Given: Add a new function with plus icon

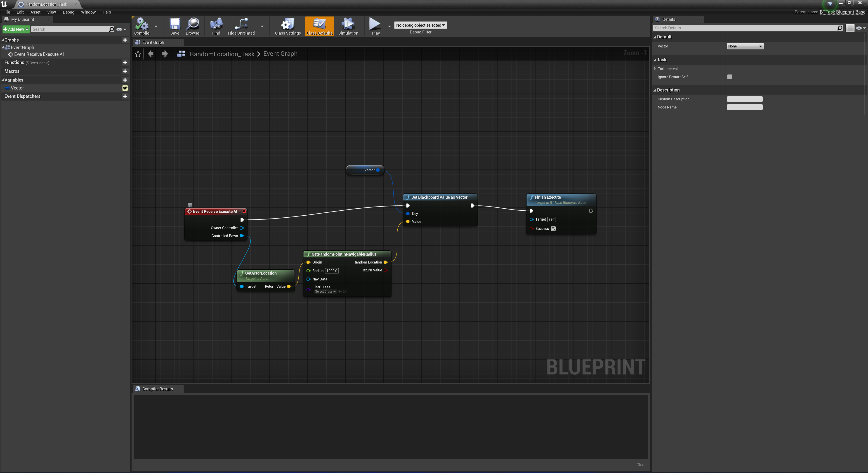Looking at the screenshot, I should [125, 63].
